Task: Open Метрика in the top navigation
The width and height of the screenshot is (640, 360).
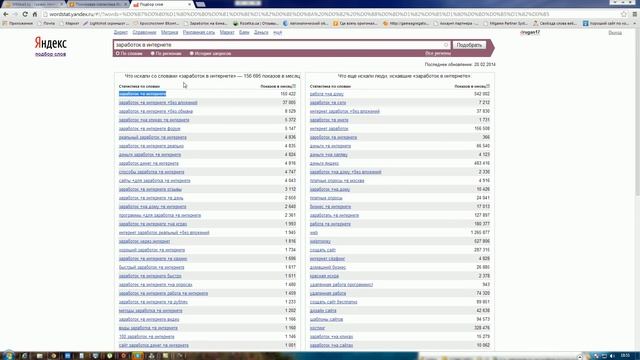Action: tap(169, 32)
